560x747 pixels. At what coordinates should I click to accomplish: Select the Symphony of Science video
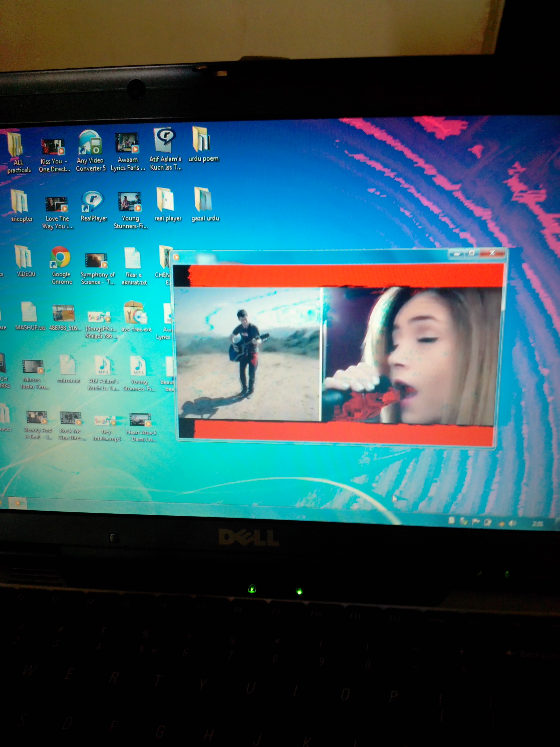point(97,269)
